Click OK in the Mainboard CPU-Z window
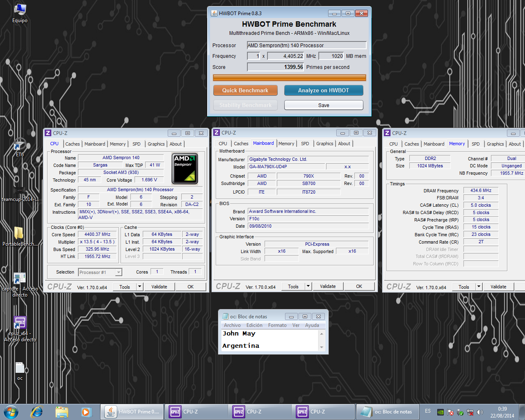 click(359, 286)
